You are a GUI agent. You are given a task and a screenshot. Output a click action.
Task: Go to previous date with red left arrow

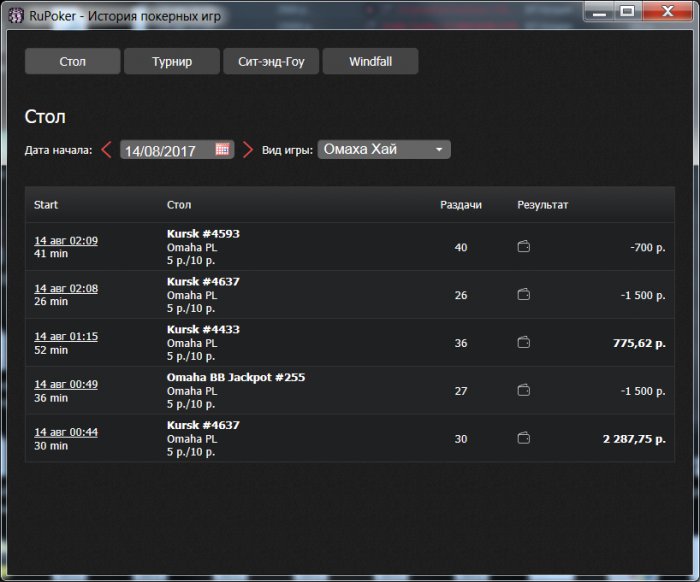point(106,150)
